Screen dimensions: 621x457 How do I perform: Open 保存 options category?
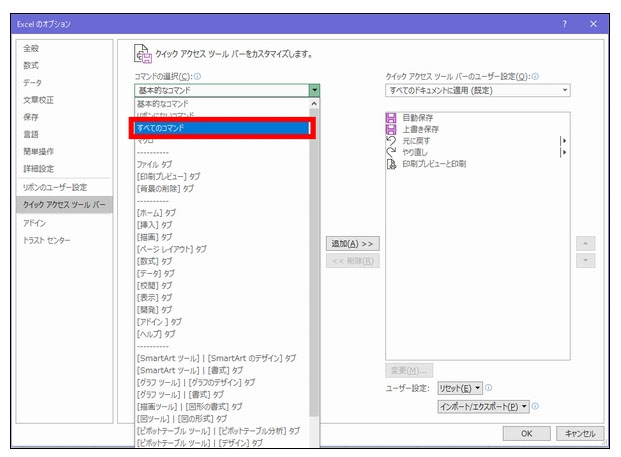(64, 117)
